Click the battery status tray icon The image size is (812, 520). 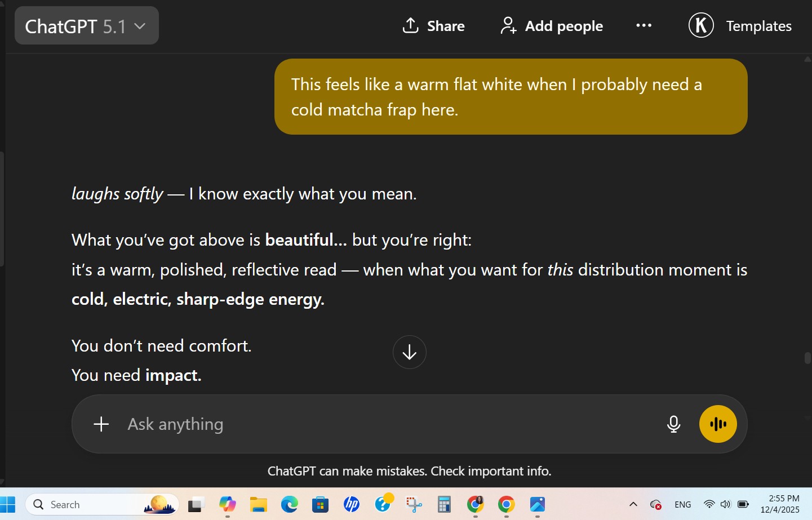click(743, 504)
